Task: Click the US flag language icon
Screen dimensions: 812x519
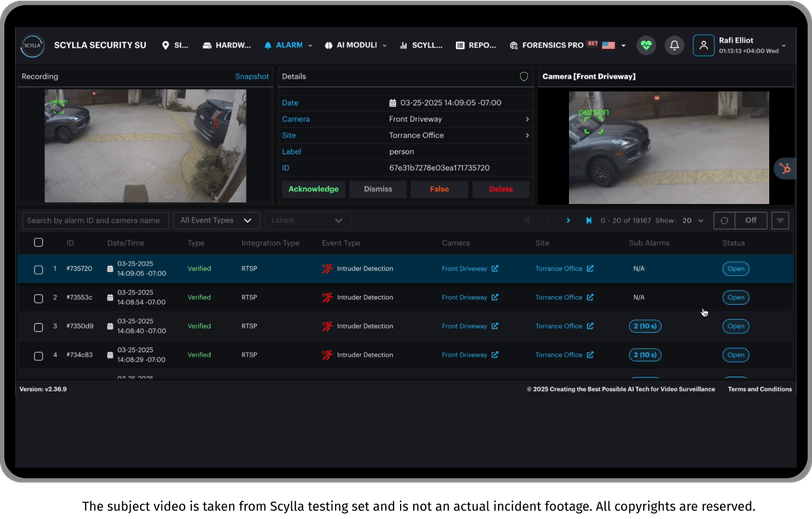Action: click(x=608, y=46)
